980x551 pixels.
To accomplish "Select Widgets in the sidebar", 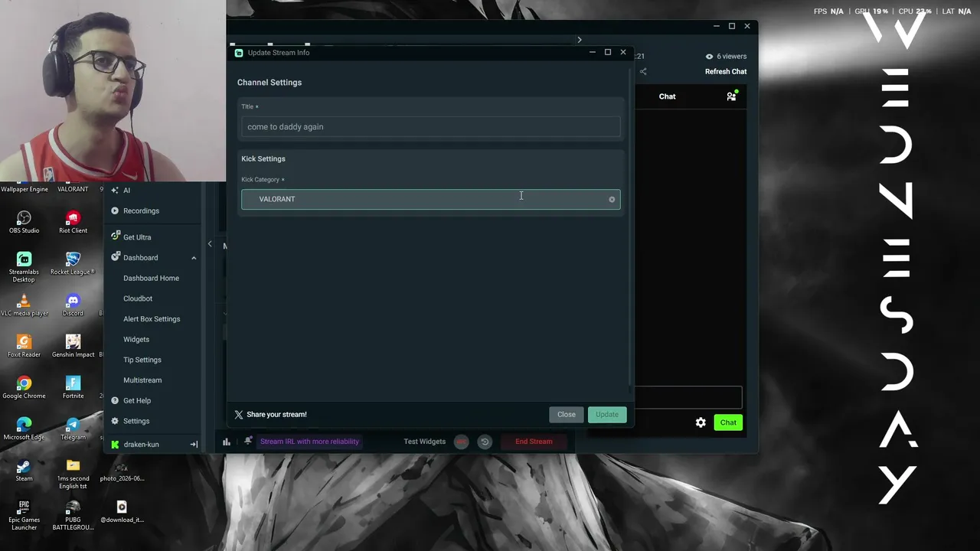I will [x=136, y=340].
